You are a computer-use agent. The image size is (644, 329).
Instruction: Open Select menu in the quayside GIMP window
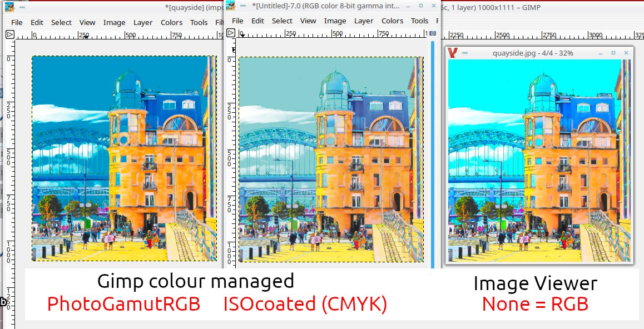[61, 23]
